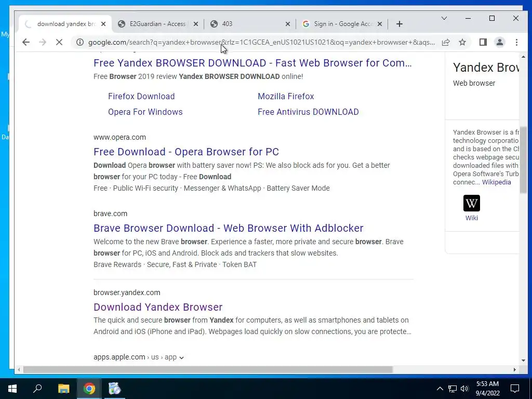Open the Wikipedia link in knowledge panel
Screen dimensions: 532x399
pos(496,182)
